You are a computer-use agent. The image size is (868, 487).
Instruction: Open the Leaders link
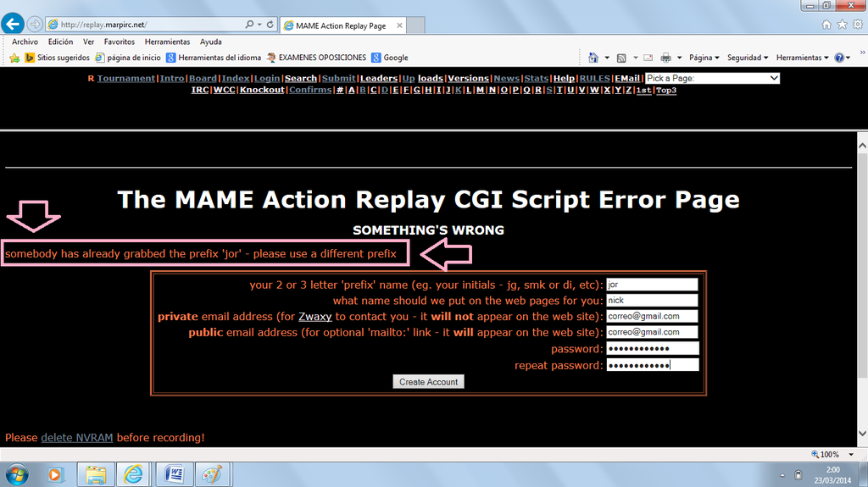(x=379, y=78)
